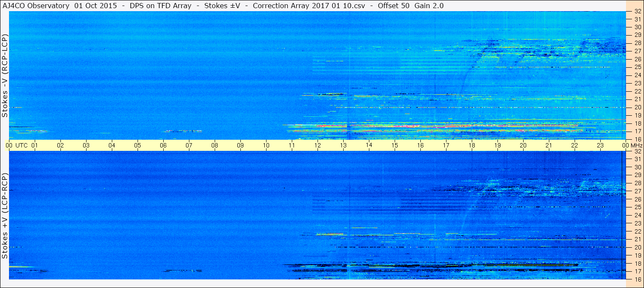
Task: Click the 28 MHz label of Stokes +V panel
Action: coord(637,183)
